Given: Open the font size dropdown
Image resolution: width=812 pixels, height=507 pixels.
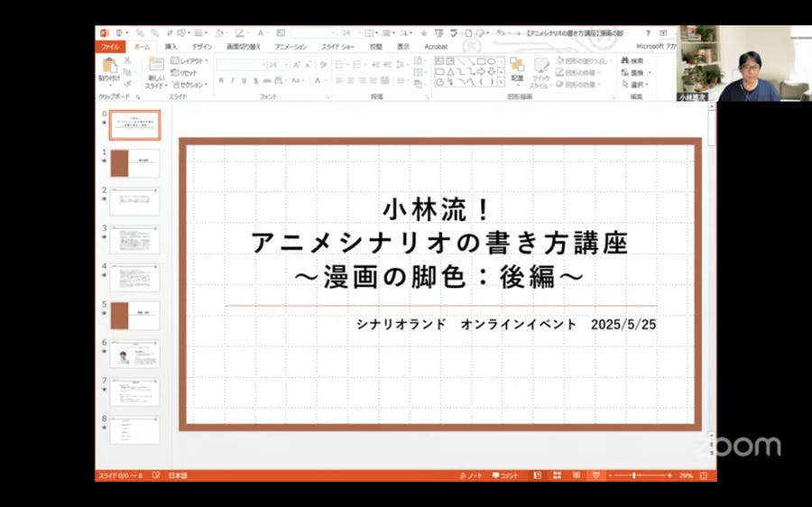Looking at the screenshot, I should pos(287,65).
